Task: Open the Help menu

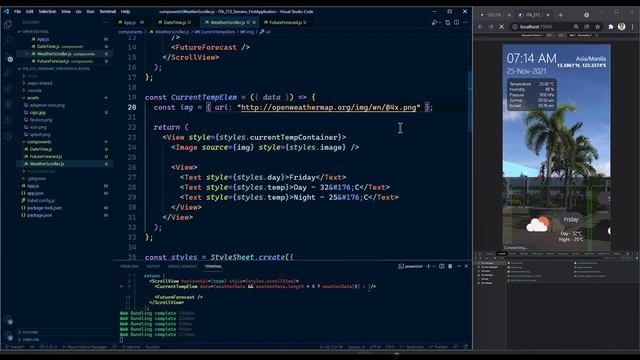Action: pos(126,11)
